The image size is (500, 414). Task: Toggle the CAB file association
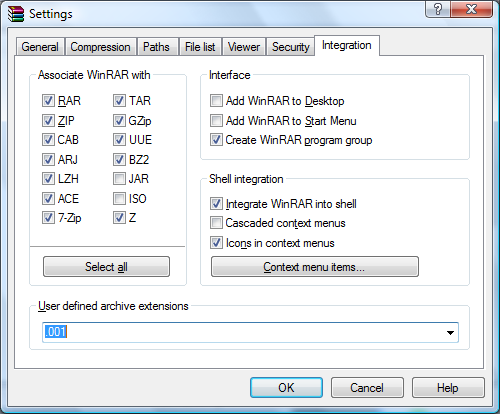(x=48, y=140)
